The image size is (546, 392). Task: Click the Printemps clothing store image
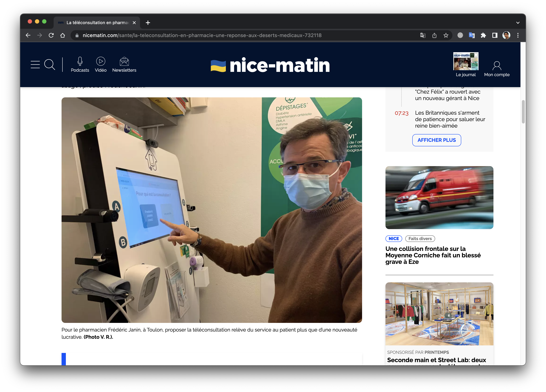pos(439,314)
